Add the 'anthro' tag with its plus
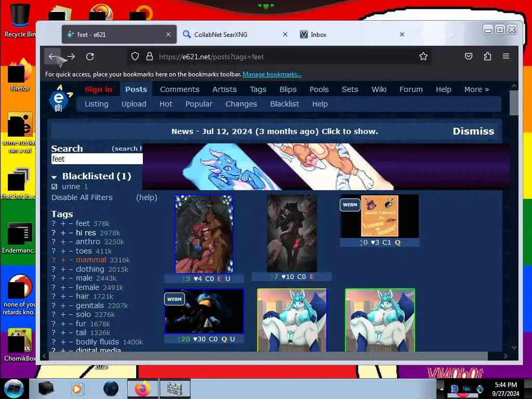 coord(63,242)
